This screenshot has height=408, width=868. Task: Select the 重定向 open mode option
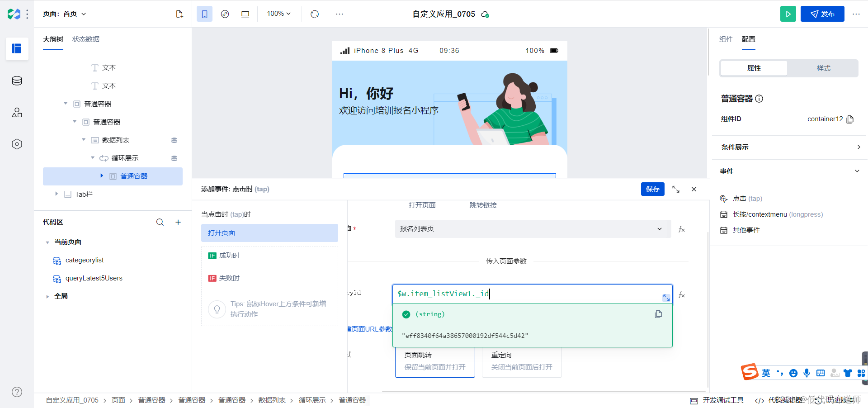pos(522,361)
